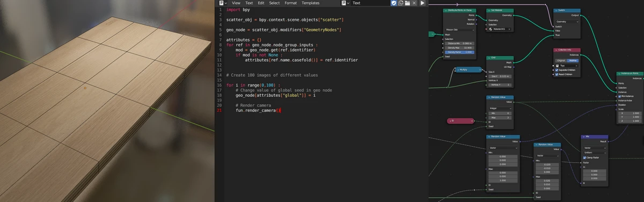Open the Edit menu
This screenshot has height=202, width=644.
[261, 3]
